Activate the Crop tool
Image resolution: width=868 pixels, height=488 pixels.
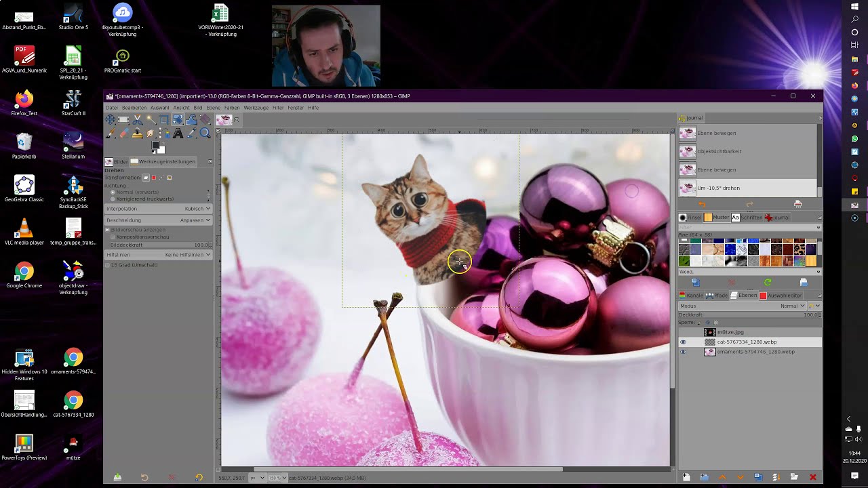coord(164,120)
